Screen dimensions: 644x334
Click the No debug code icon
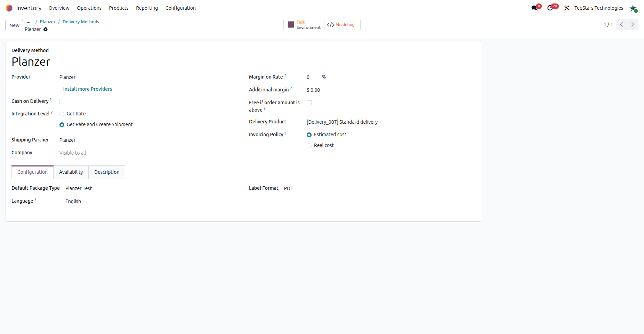tap(331, 25)
